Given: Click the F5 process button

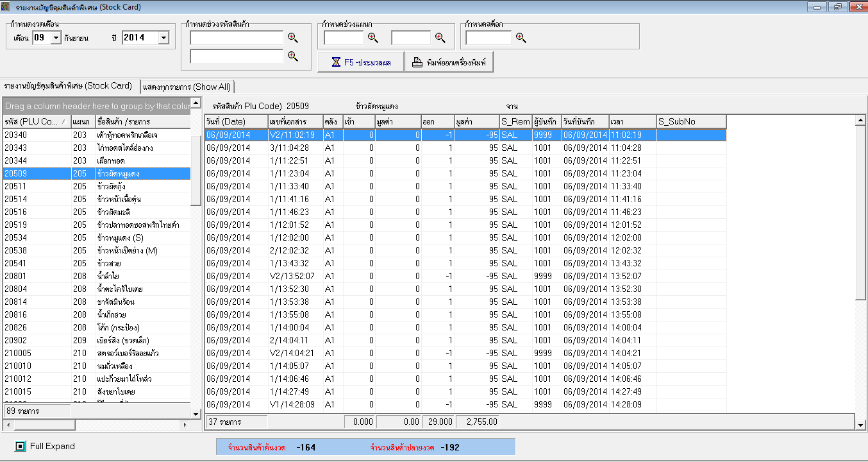Looking at the screenshot, I should pos(360,62).
